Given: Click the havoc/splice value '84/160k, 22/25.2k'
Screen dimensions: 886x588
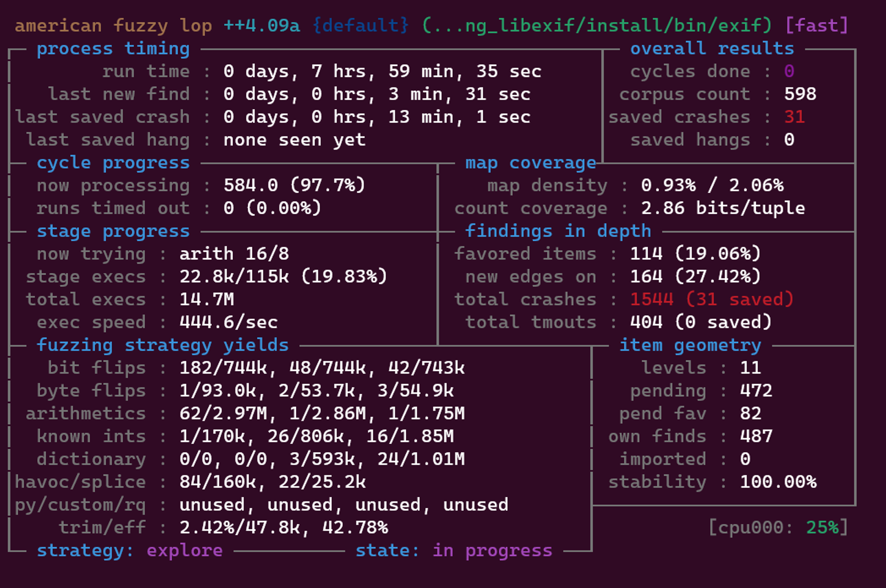Looking at the screenshot, I should point(273,482).
